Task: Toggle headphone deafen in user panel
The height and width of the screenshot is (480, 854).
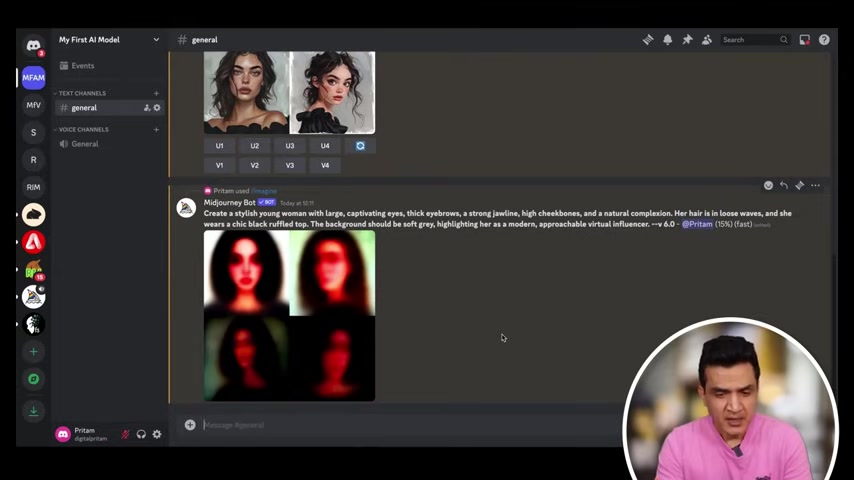Action: coord(141,434)
